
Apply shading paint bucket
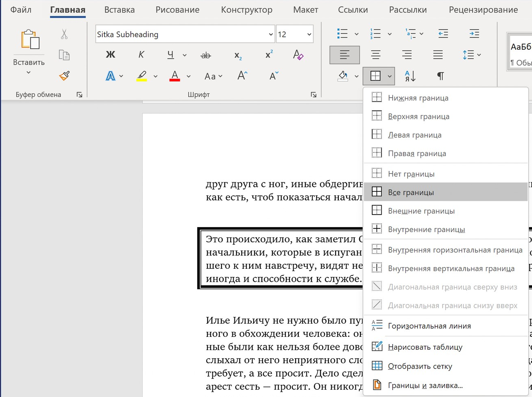coord(343,76)
